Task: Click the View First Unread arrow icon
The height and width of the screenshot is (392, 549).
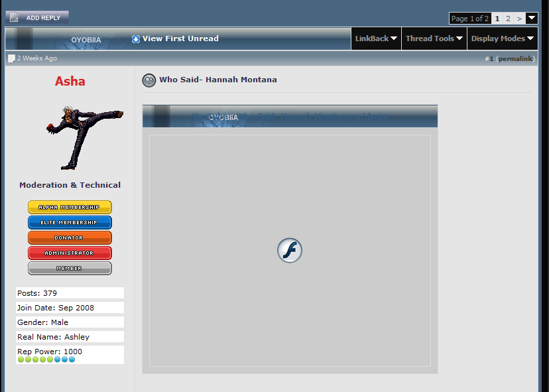Action: click(x=136, y=39)
